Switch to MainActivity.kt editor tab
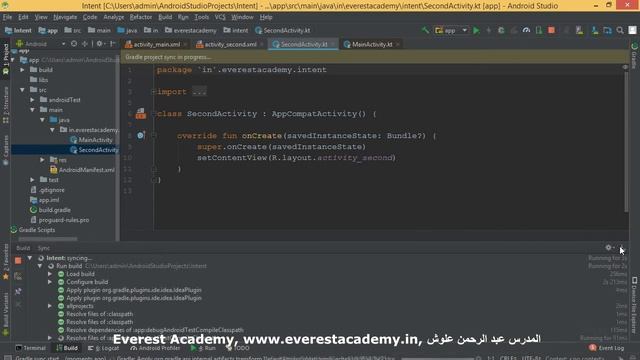 [x=371, y=44]
